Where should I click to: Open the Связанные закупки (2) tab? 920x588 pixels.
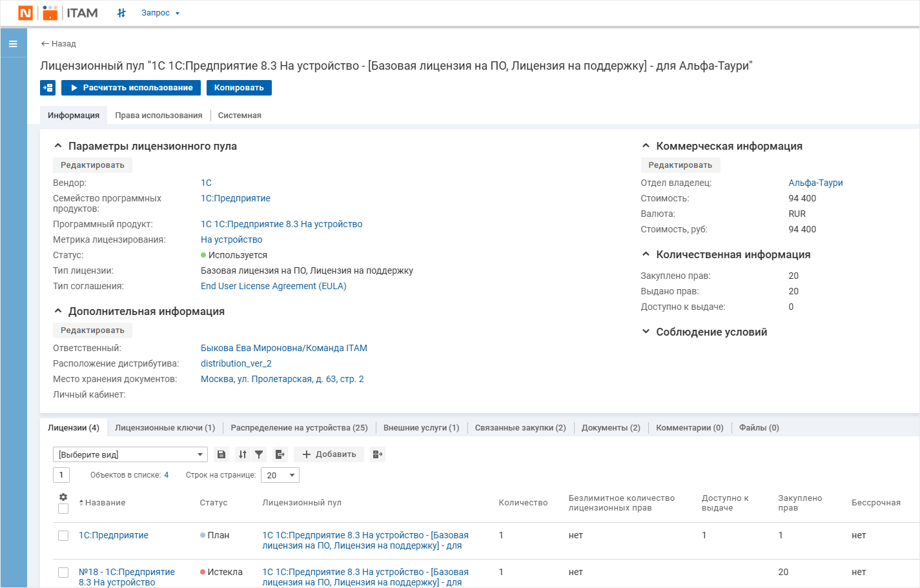tap(520, 428)
